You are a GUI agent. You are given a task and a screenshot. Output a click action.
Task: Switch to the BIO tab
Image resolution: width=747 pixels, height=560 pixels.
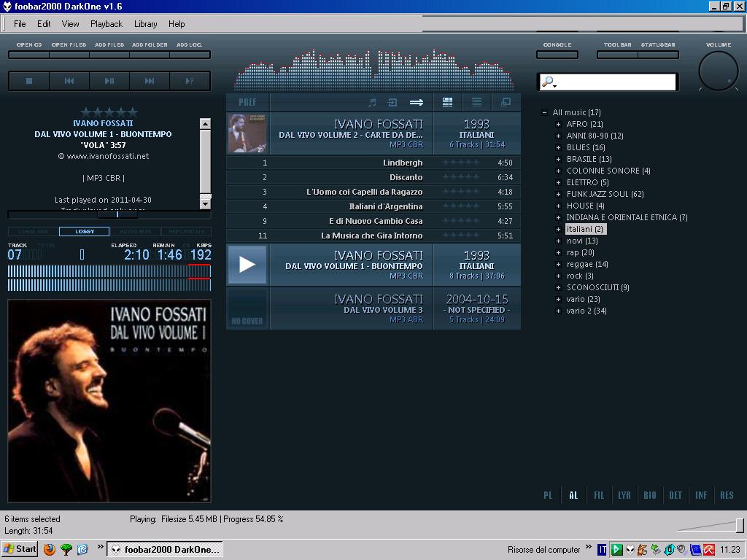click(x=650, y=495)
